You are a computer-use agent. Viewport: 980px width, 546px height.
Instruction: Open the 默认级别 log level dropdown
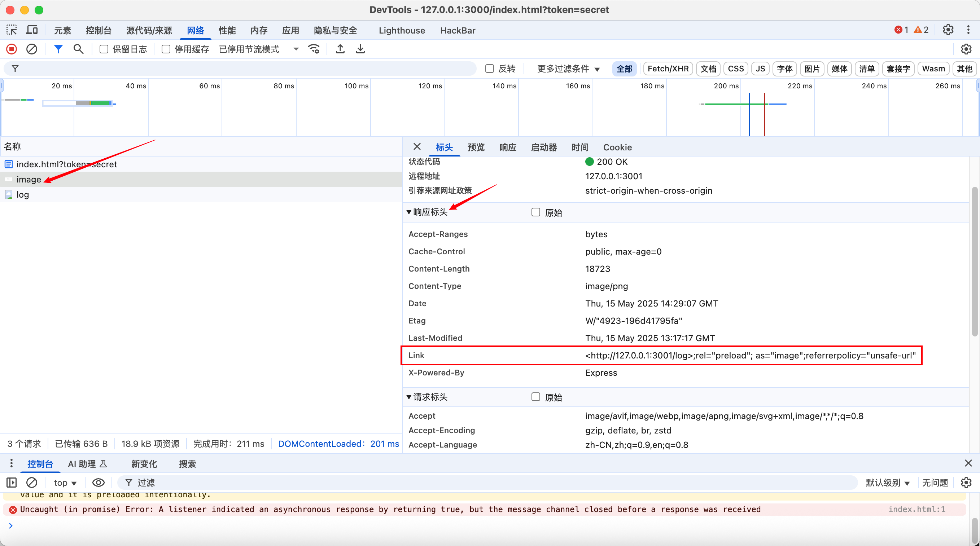887,483
